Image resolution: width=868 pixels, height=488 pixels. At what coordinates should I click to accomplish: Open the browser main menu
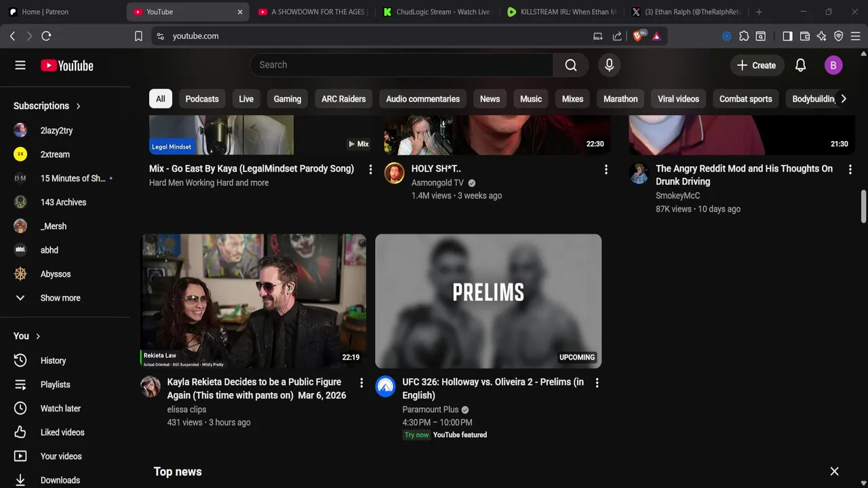click(856, 36)
